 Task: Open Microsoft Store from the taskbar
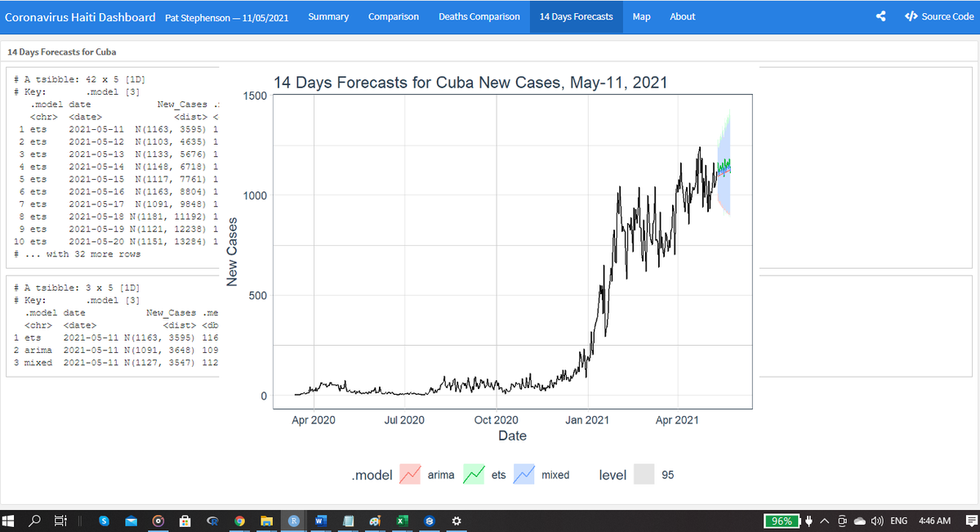pyautogui.click(x=185, y=521)
